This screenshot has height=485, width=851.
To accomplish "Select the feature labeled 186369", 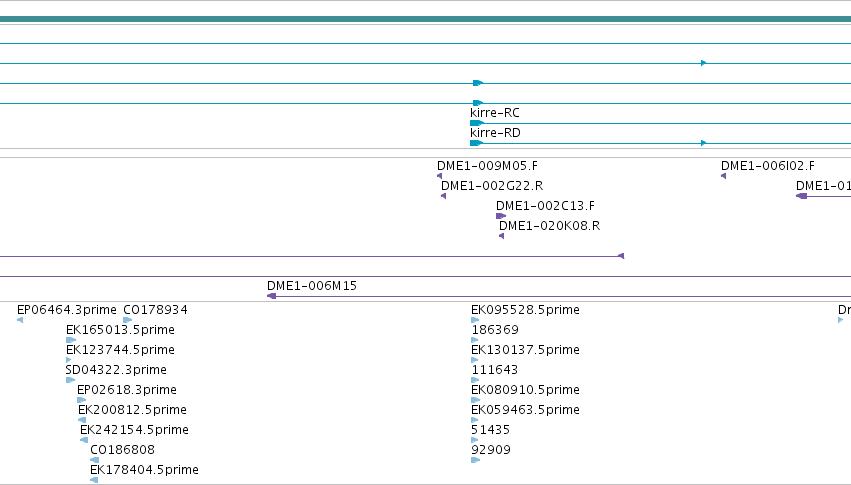I will click(x=495, y=330).
